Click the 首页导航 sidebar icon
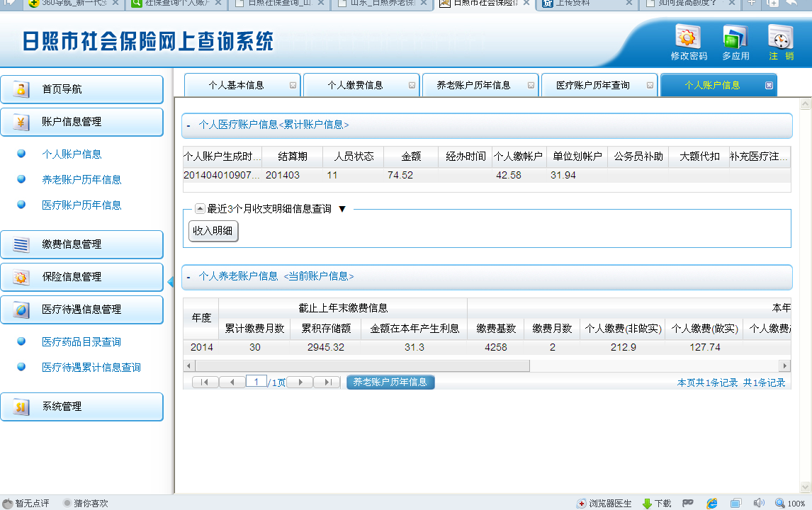Image resolution: width=812 pixels, height=510 pixels. 21,89
